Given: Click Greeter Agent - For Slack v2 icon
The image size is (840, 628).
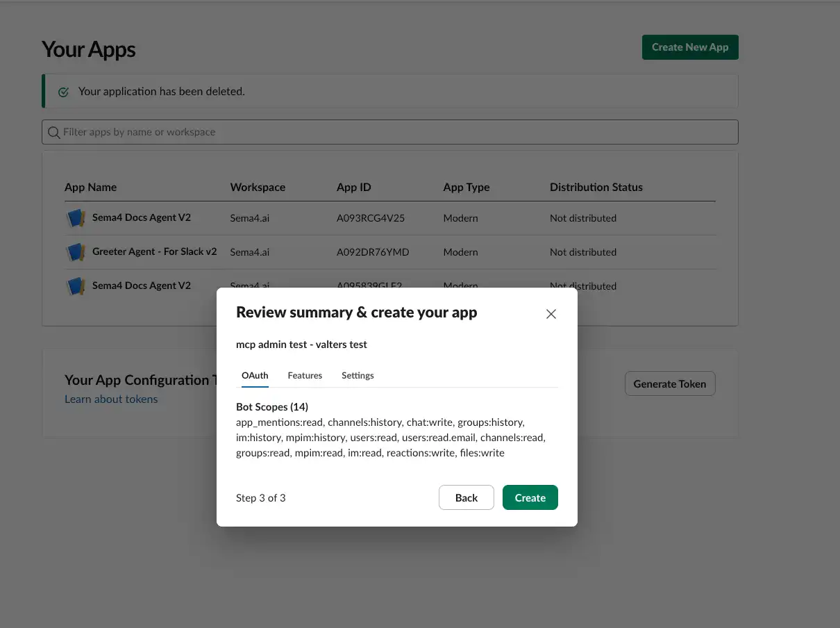Looking at the screenshot, I should point(75,252).
